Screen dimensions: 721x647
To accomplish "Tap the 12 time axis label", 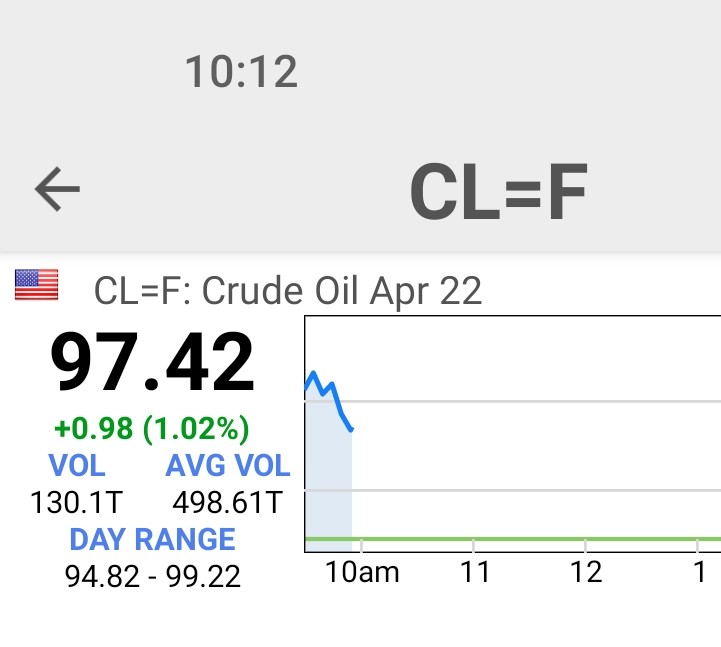I will [x=586, y=573].
